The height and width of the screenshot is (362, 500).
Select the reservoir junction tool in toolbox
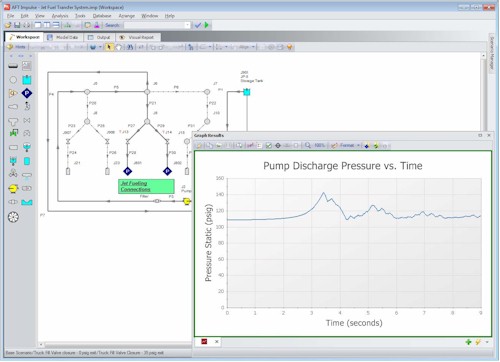click(x=27, y=80)
